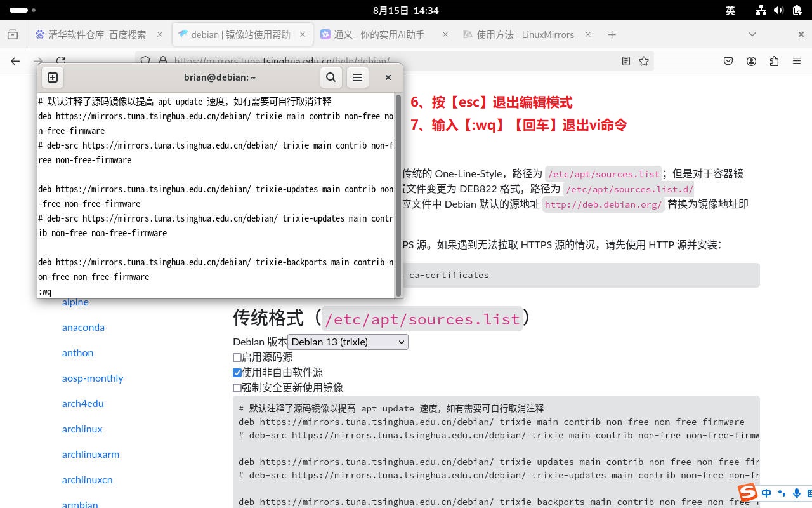Click /etc/apt/sources.list.d/ inline path

pyautogui.click(x=629, y=189)
